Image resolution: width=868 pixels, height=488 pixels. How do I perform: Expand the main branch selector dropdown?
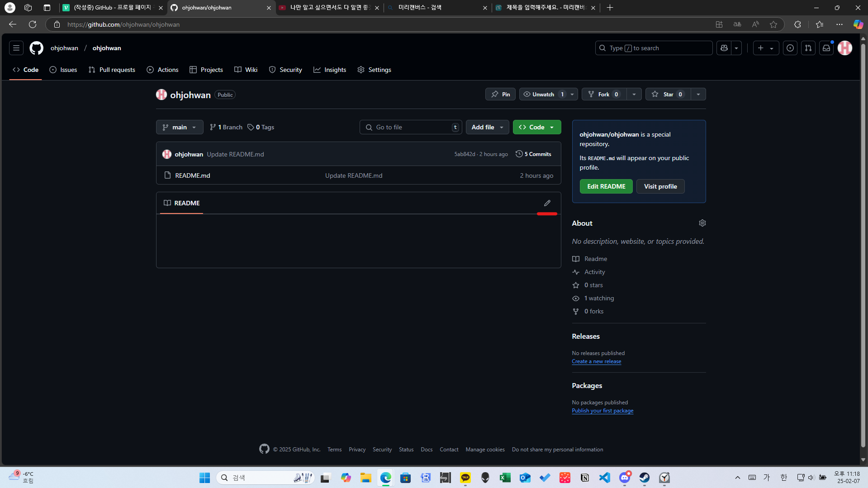[x=180, y=127]
